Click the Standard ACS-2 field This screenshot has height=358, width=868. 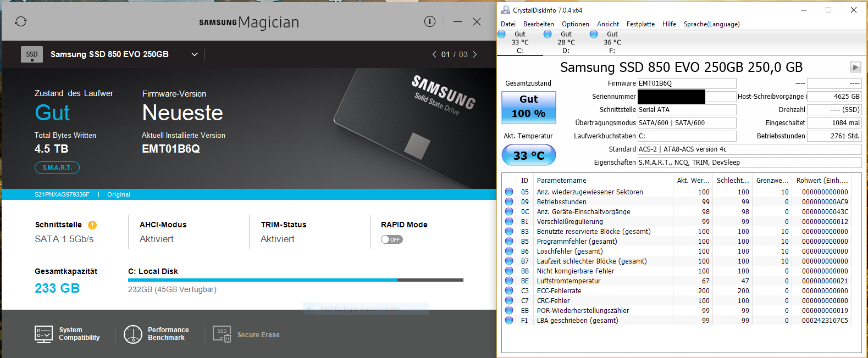coord(749,149)
